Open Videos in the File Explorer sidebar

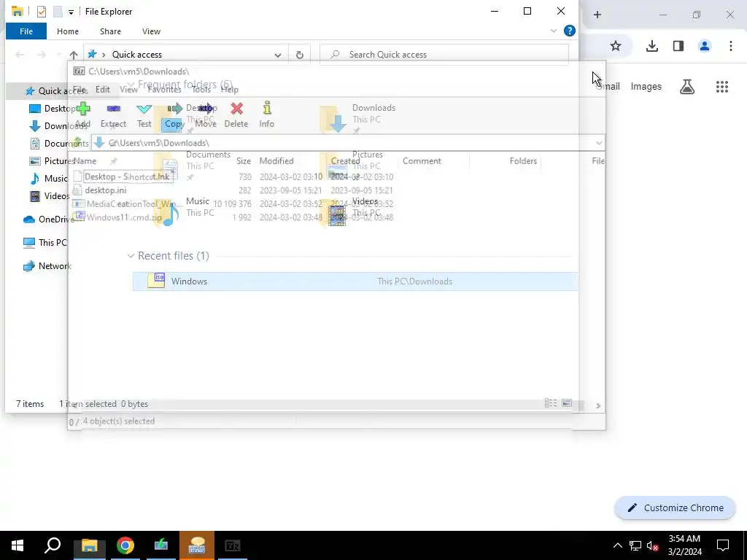coord(50,195)
